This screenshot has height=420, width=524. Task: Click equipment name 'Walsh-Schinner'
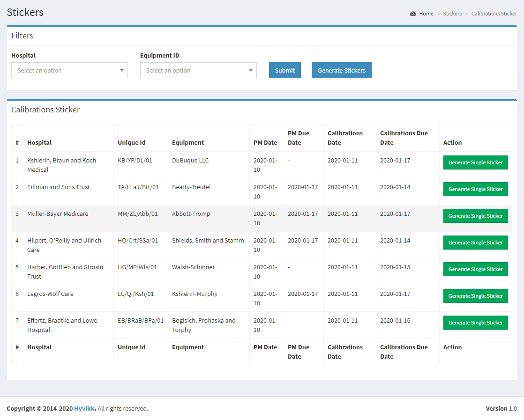click(193, 267)
